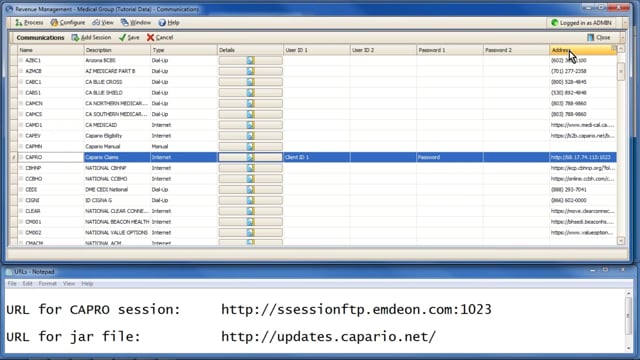Open details for the AZBC1 row
The image size is (640, 360).
(250, 60)
